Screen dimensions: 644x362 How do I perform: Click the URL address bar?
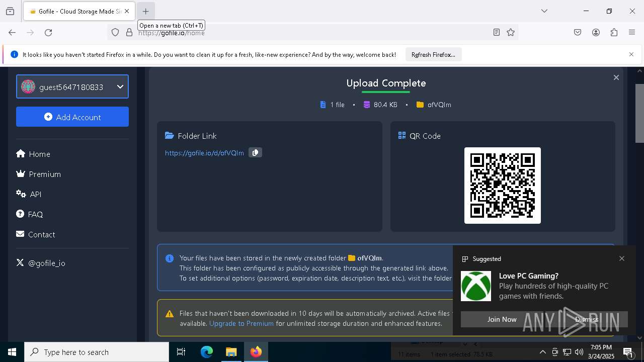[x=312, y=33]
